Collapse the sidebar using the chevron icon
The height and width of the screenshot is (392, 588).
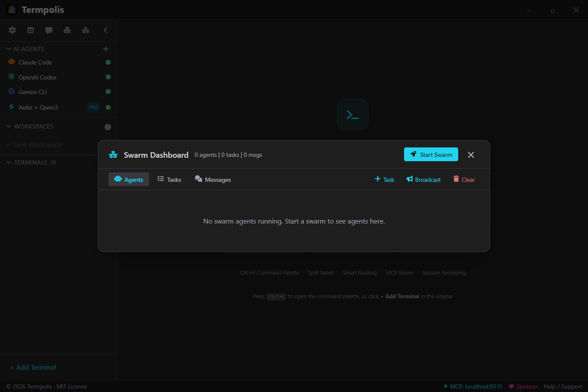106,30
